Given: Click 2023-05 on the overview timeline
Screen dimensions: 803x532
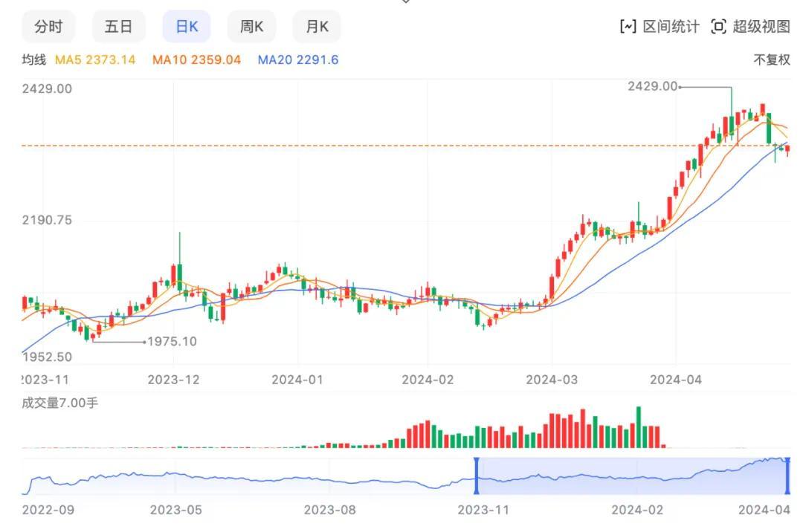Looking at the screenshot, I should (175, 510).
